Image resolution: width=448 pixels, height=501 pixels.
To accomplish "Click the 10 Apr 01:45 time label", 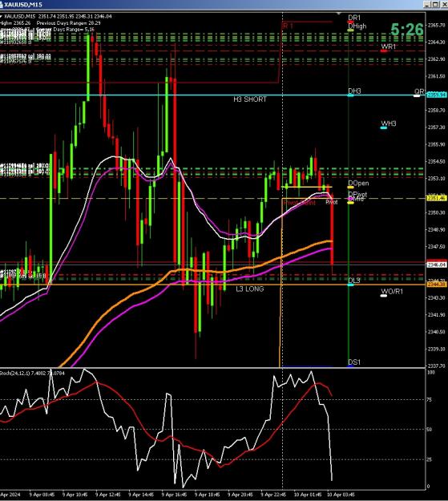I will coord(308,495).
